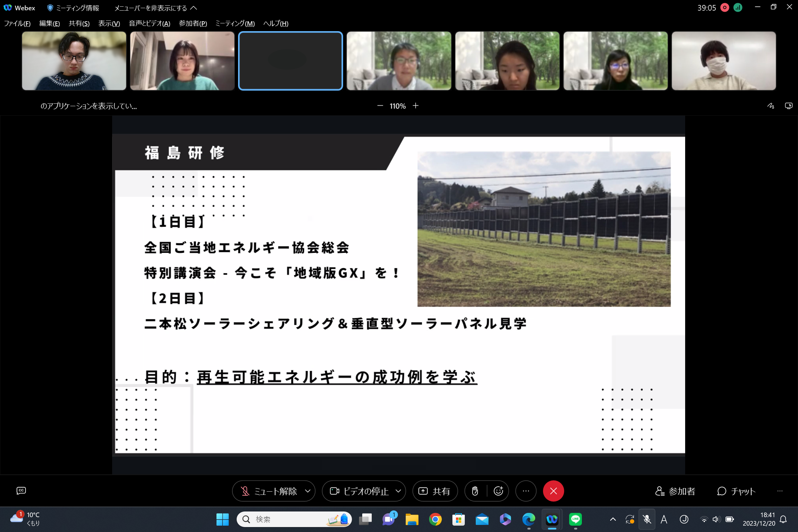Expand audio options arrow beside ミュート解除

coord(308,491)
